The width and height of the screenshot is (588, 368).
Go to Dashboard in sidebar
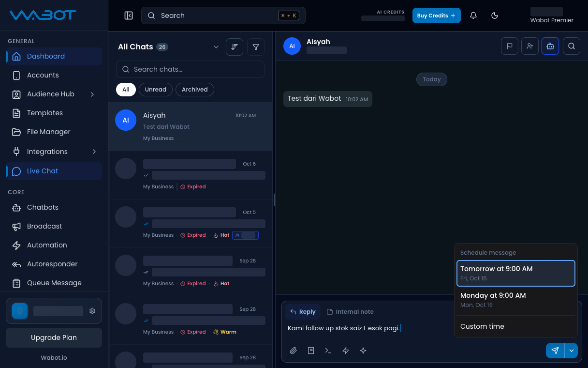pyautogui.click(x=54, y=56)
